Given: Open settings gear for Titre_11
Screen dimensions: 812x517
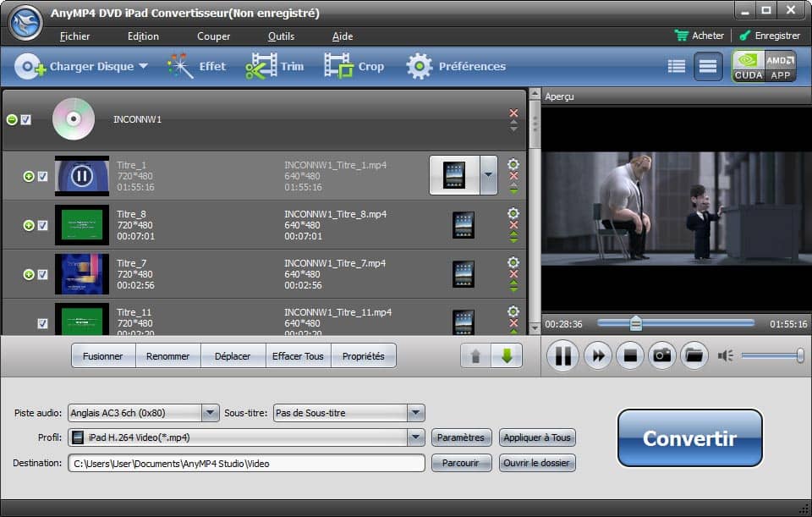Looking at the screenshot, I should coord(513,311).
